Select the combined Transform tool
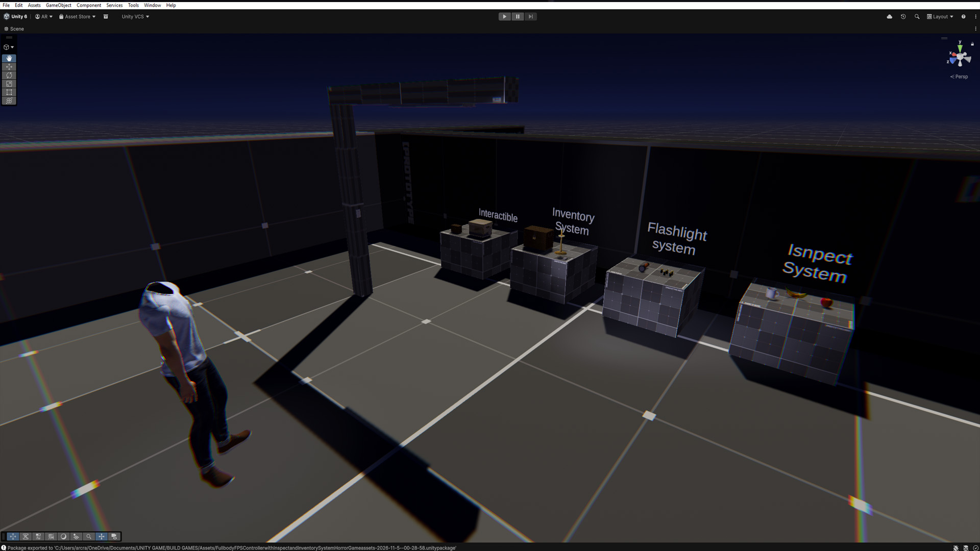The image size is (980, 551). point(9,101)
